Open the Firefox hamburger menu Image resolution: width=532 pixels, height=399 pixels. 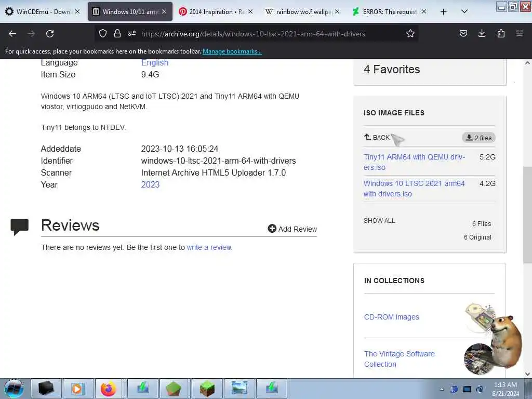[x=520, y=33]
